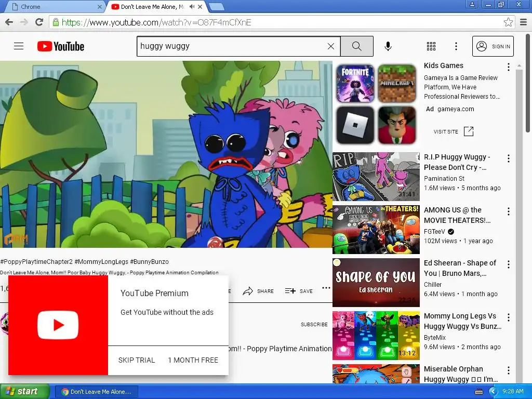Click the #PoppyPlaytimeChapter2 hashtag

[36, 262]
